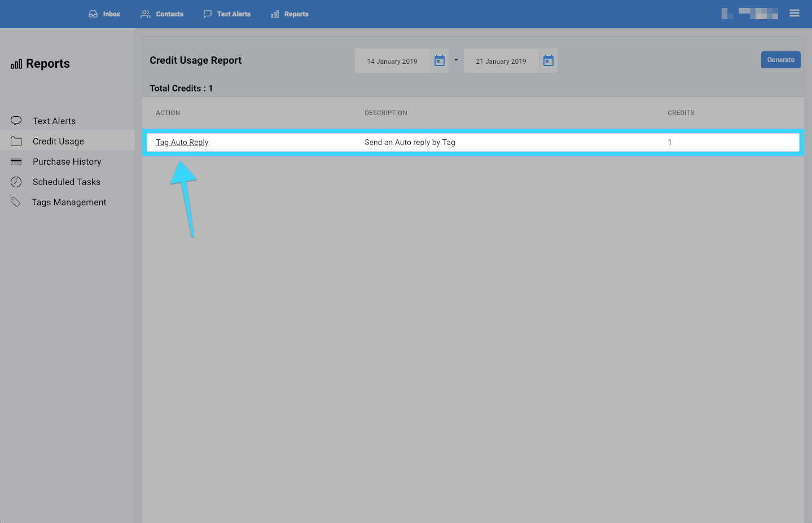
Task: Open the Tag Auto Reply link
Action: tap(182, 142)
